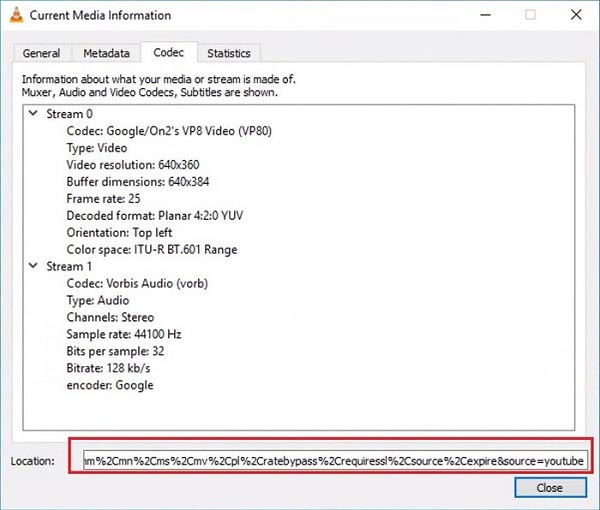Select 'Decoded format: Planar 4:2:0 YUV' row
This screenshot has height=510, width=600.
point(155,215)
